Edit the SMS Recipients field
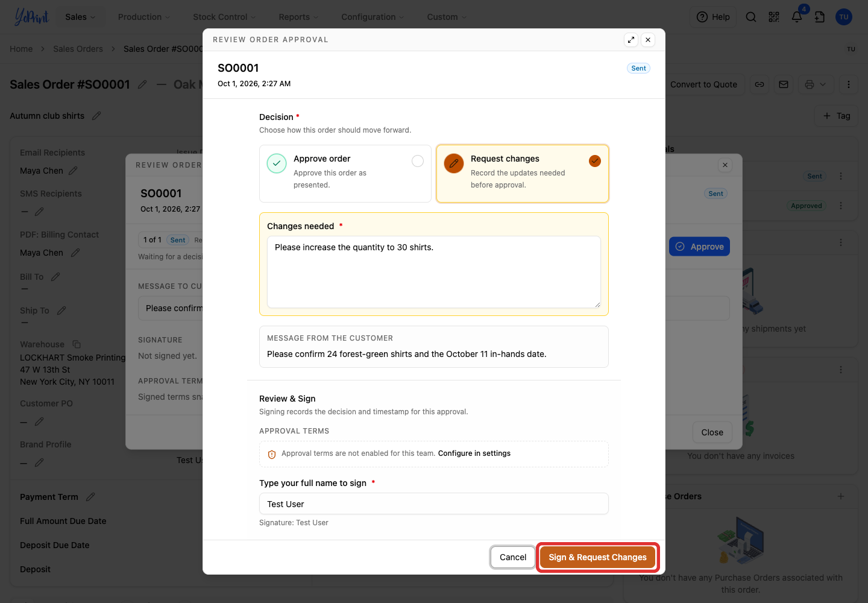 coord(39,212)
